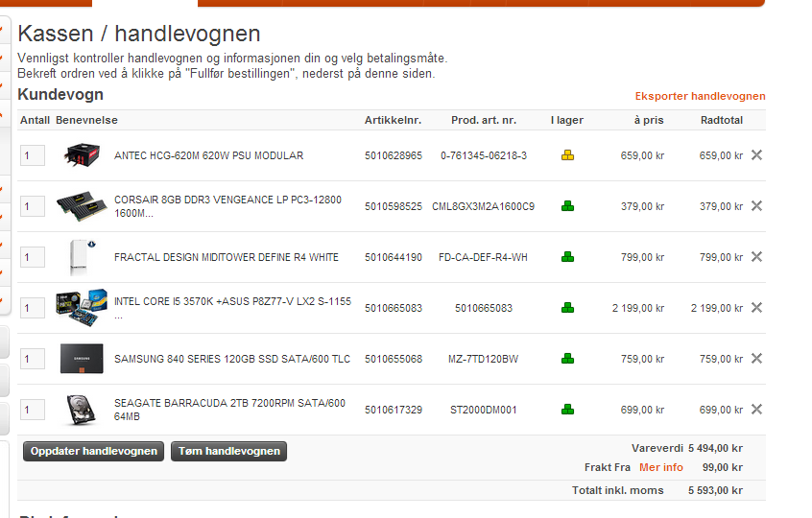The height and width of the screenshot is (518, 812).
Task: Open INTEL CORE I5 and ASUS bundle thumbnail
Action: [x=82, y=308]
